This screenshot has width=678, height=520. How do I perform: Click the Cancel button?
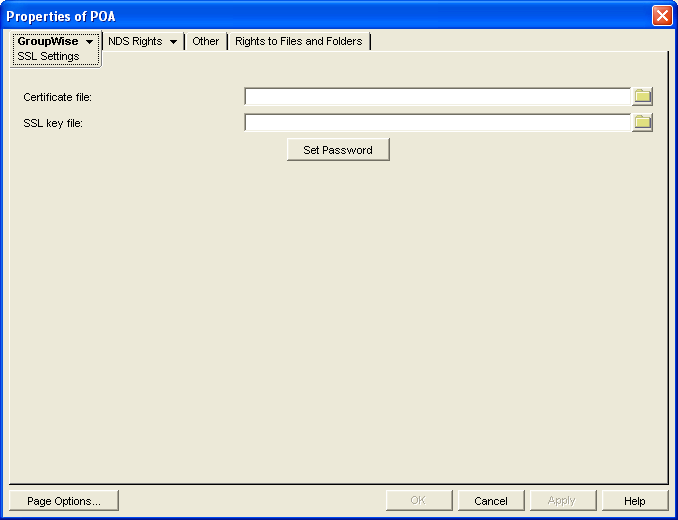tap(491, 501)
